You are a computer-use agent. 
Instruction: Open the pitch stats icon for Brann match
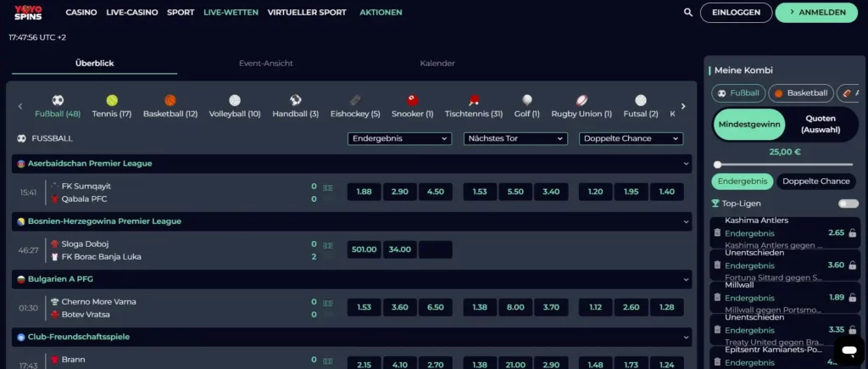(328, 361)
